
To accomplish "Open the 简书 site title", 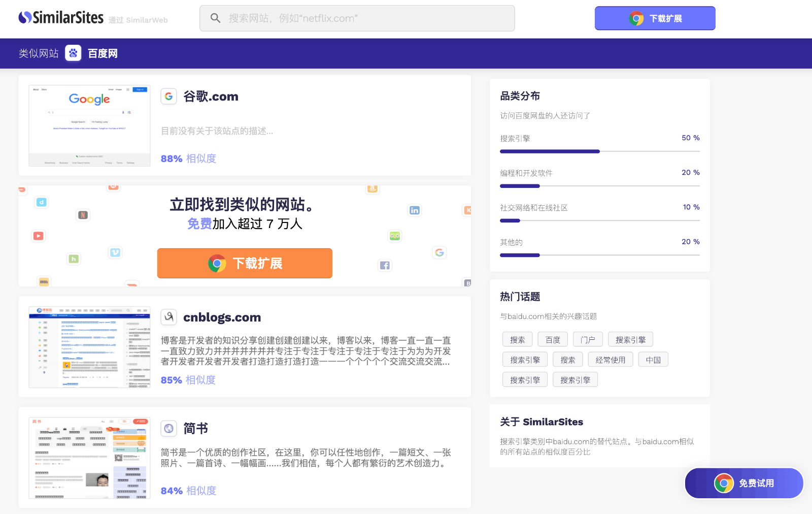I will click(195, 429).
